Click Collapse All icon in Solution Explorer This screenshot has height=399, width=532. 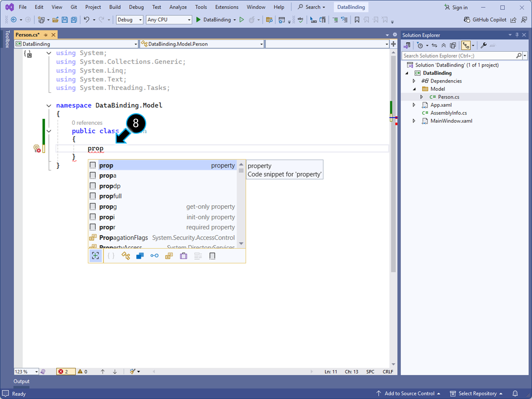click(x=444, y=45)
